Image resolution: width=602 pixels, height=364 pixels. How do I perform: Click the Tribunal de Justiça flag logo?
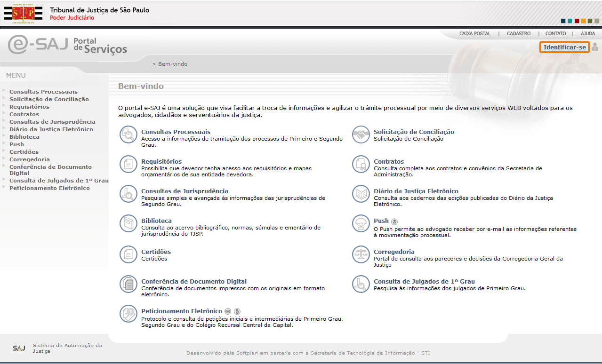click(x=23, y=14)
